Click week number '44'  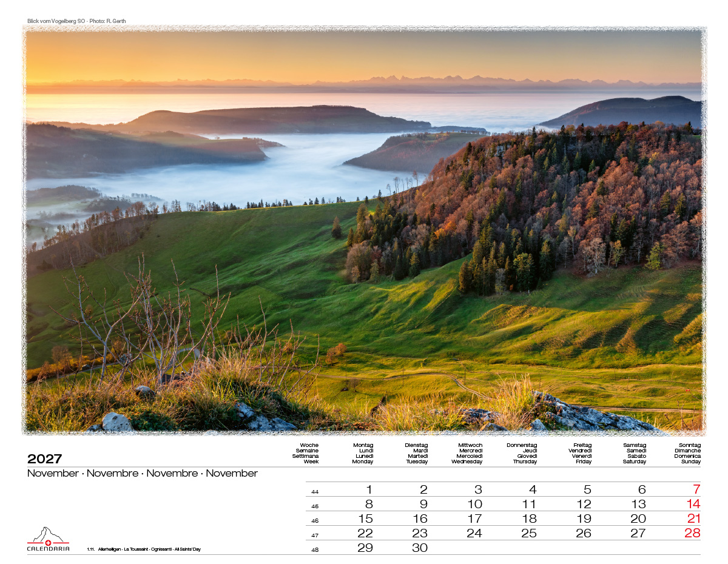315,492
